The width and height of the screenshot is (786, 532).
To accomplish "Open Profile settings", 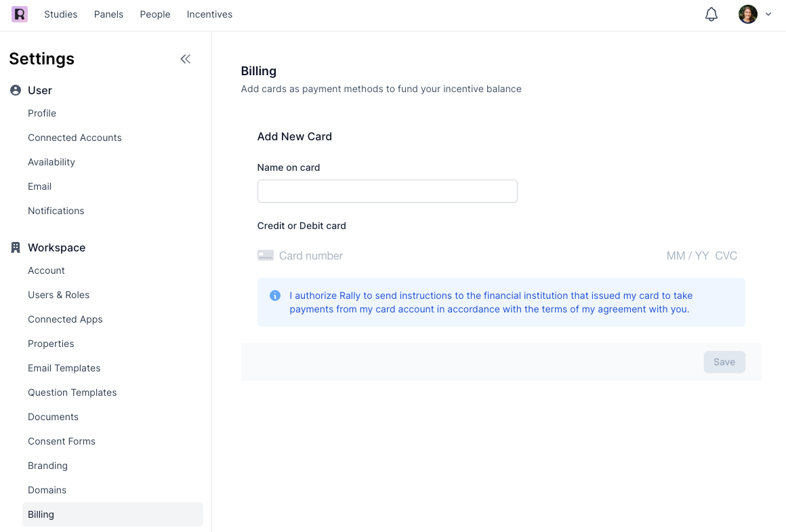I will [42, 113].
